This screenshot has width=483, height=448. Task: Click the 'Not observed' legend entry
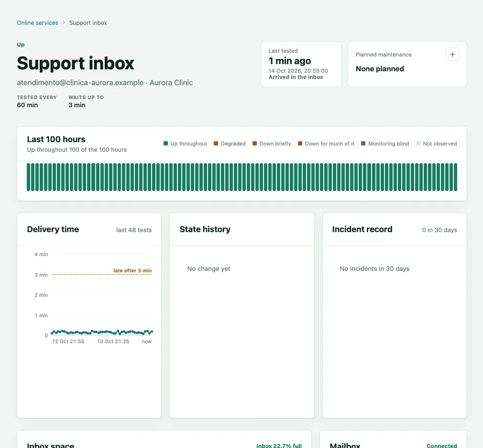click(x=437, y=144)
